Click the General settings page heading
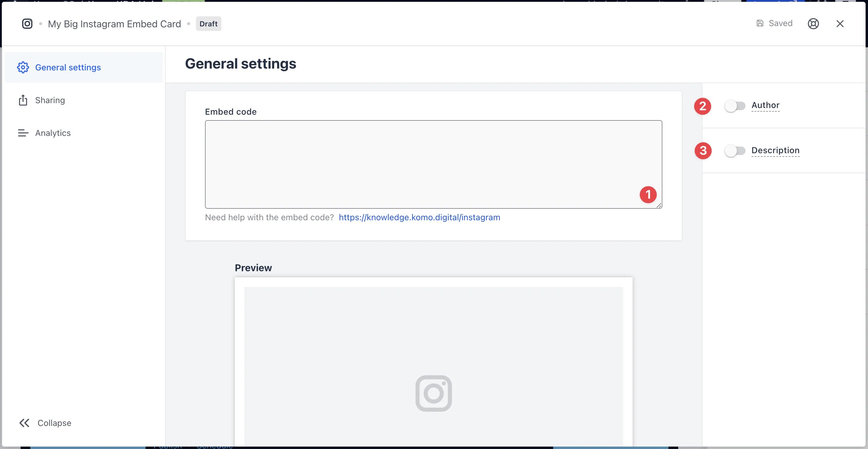 pos(241,64)
